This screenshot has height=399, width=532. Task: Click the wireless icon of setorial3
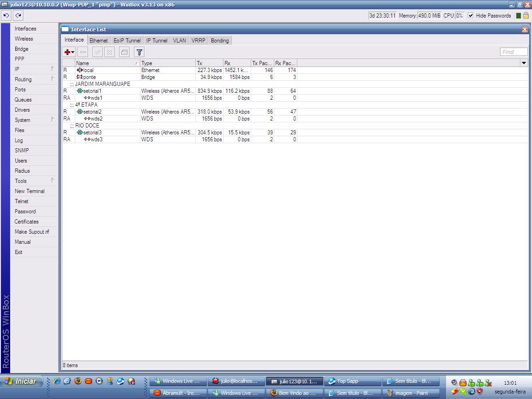pos(79,133)
